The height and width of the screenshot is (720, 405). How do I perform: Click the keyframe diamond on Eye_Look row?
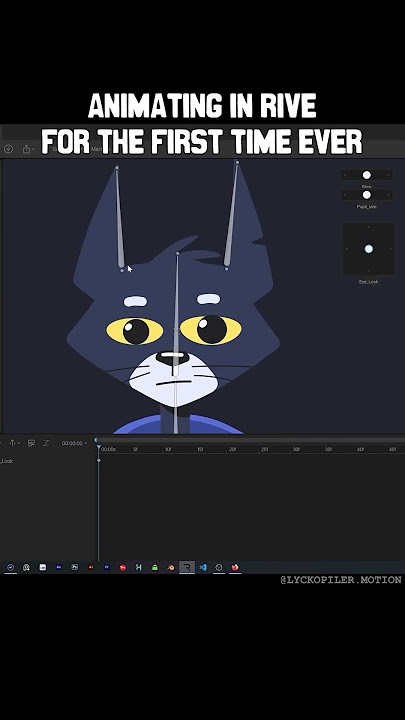coord(99,461)
